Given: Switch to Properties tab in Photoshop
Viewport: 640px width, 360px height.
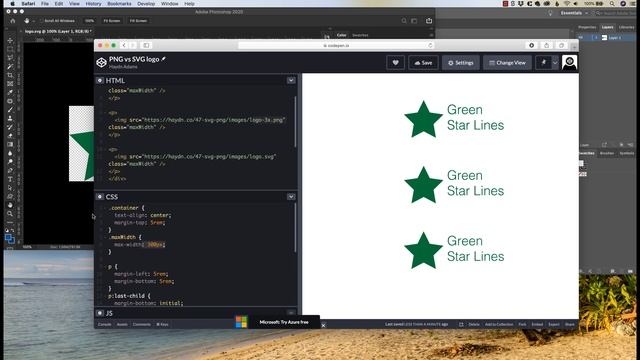Looking at the screenshot, I should click(587, 27).
